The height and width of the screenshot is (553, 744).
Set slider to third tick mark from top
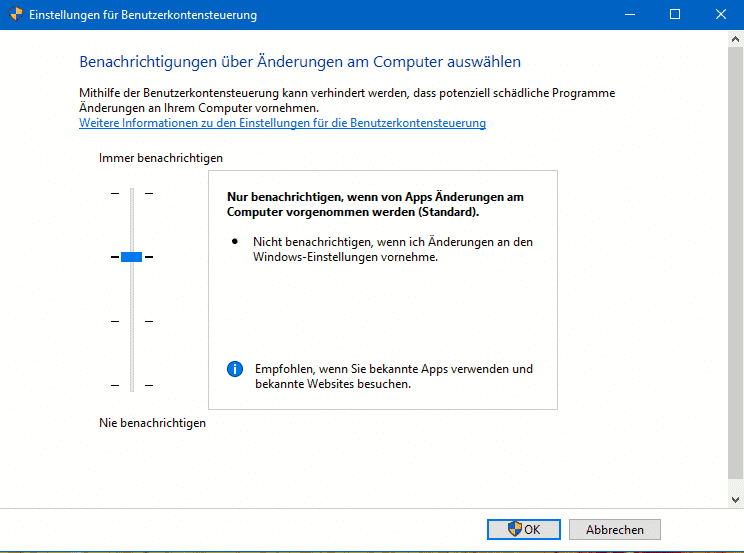click(x=131, y=321)
